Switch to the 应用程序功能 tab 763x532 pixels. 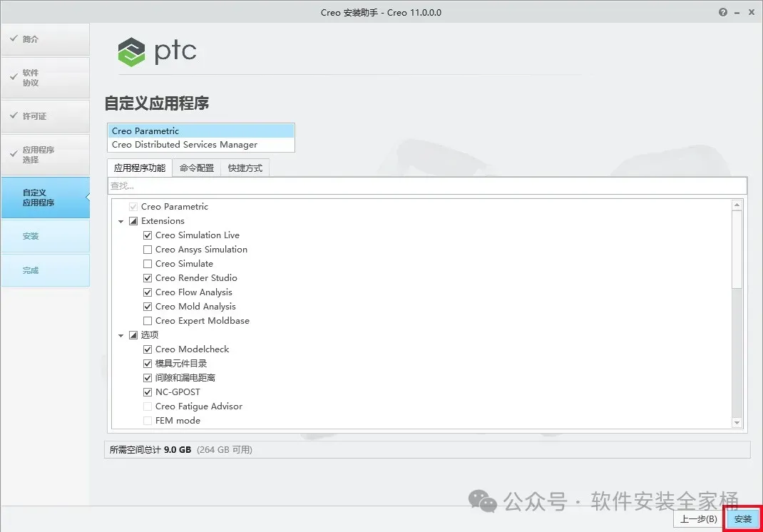coord(140,168)
